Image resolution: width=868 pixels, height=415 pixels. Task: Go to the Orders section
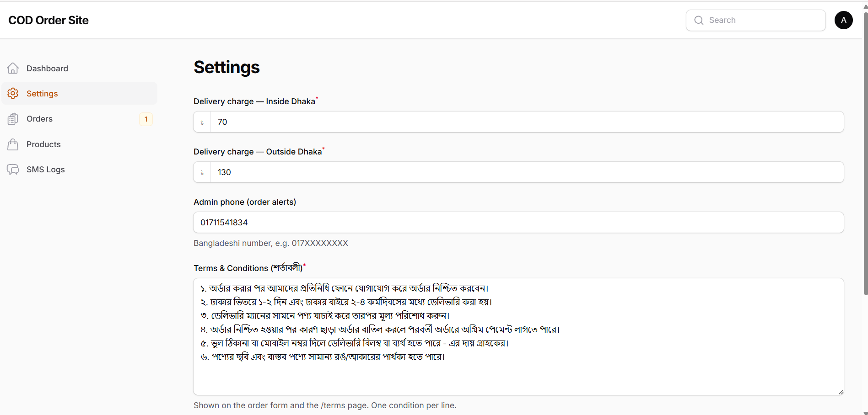click(x=80, y=119)
